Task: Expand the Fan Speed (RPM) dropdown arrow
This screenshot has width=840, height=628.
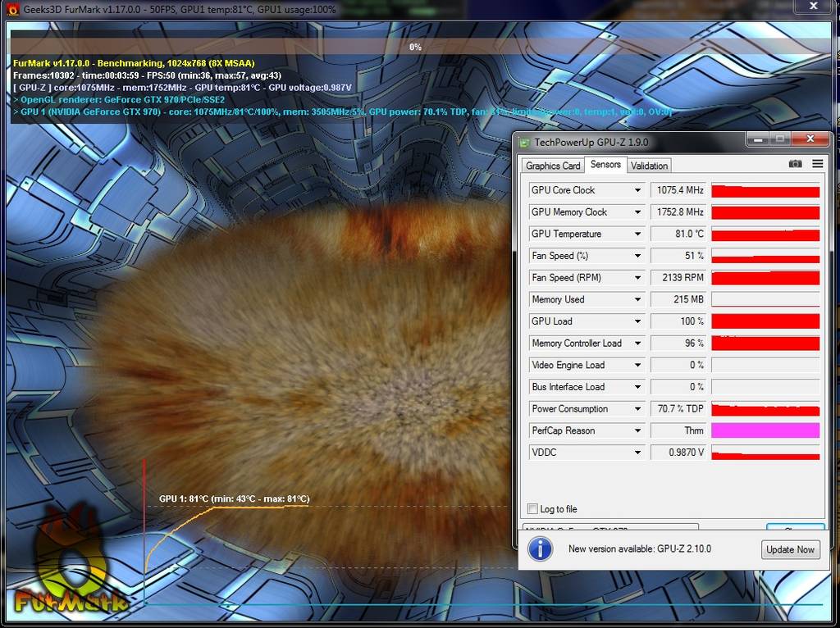Action: (637, 277)
